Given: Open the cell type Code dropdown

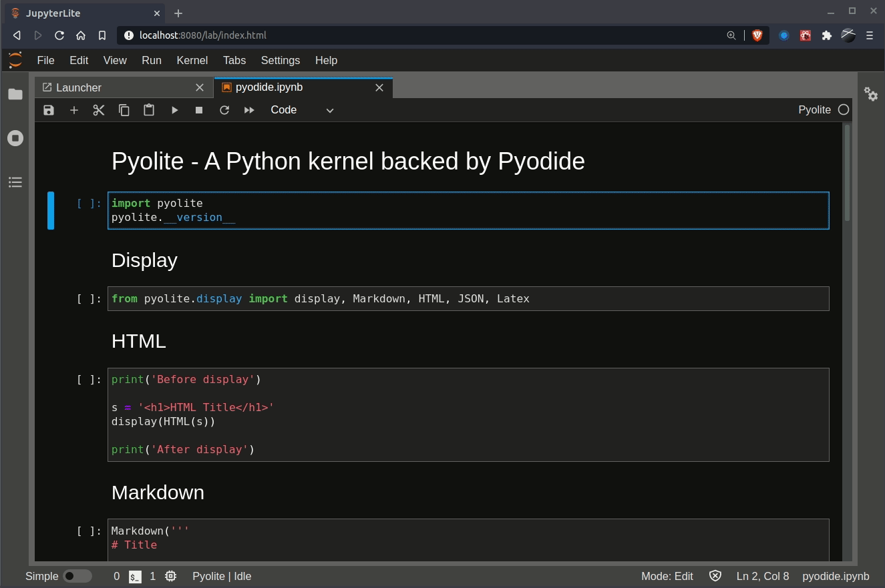Looking at the screenshot, I should [302, 110].
